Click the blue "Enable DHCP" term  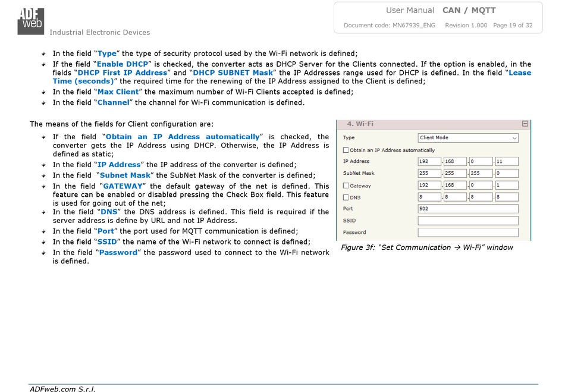pos(123,64)
